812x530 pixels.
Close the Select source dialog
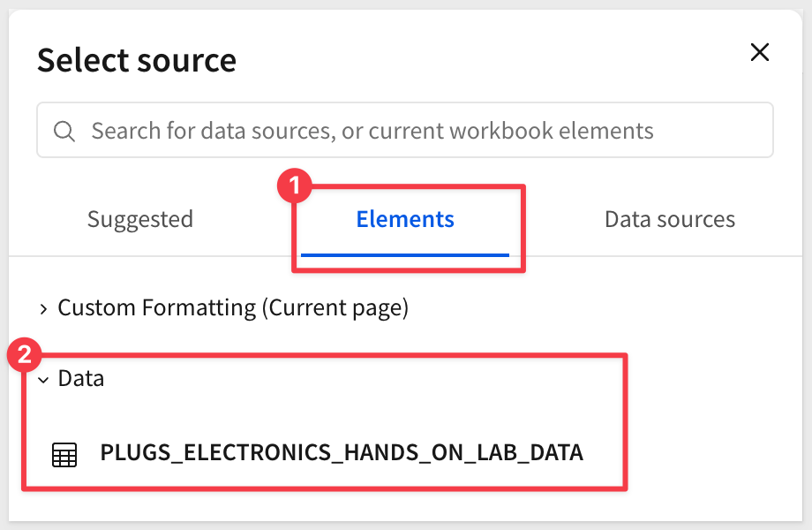pyautogui.click(x=759, y=52)
